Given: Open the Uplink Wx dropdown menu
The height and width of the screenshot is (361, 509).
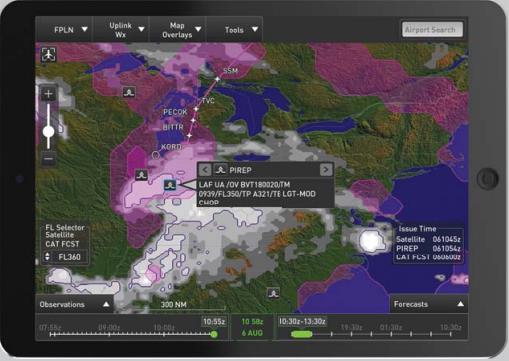Looking at the screenshot, I should point(121,30).
